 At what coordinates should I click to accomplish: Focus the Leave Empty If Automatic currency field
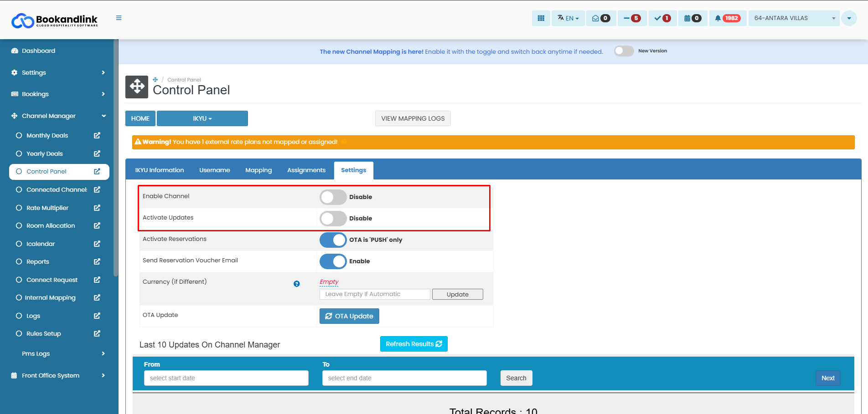[x=375, y=294]
